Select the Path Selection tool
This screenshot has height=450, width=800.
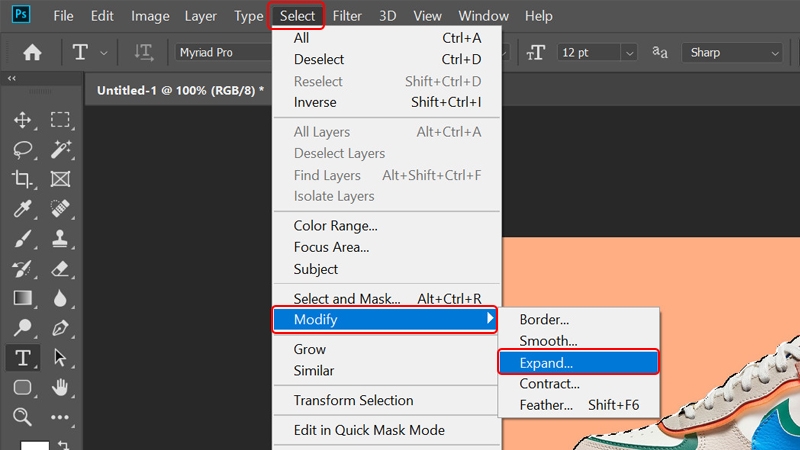(60, 358)
